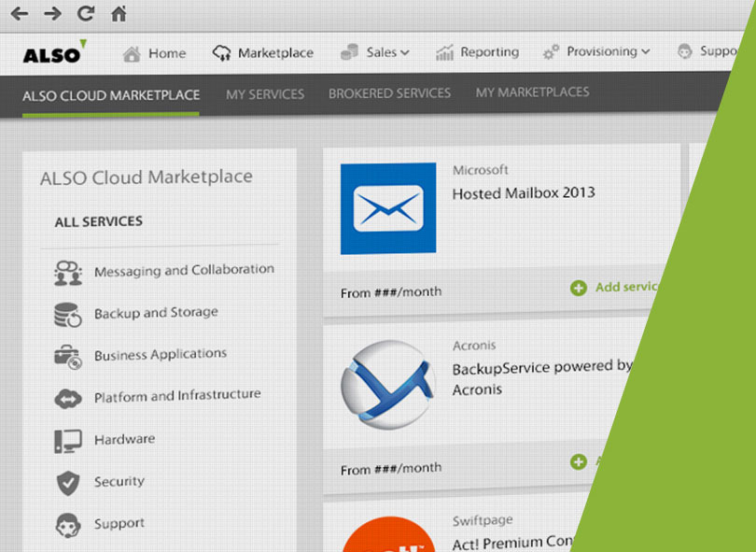
Task: Click the ALSO logo
Action: click(x=54, y=52)
